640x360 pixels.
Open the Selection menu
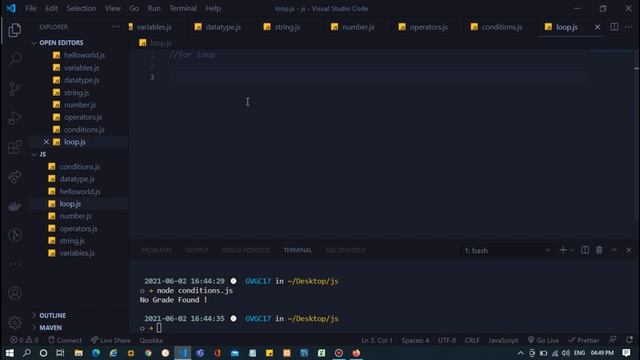tap(81, 8)
